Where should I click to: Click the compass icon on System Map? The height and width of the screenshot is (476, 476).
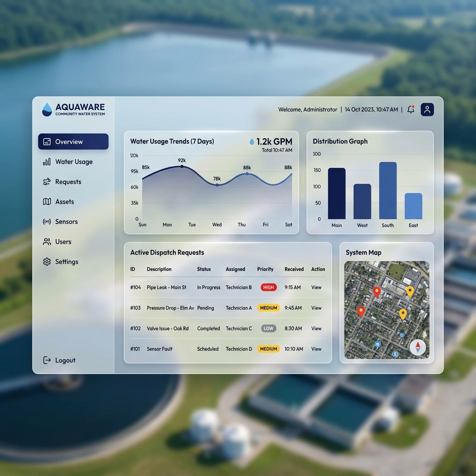[418, 347]
